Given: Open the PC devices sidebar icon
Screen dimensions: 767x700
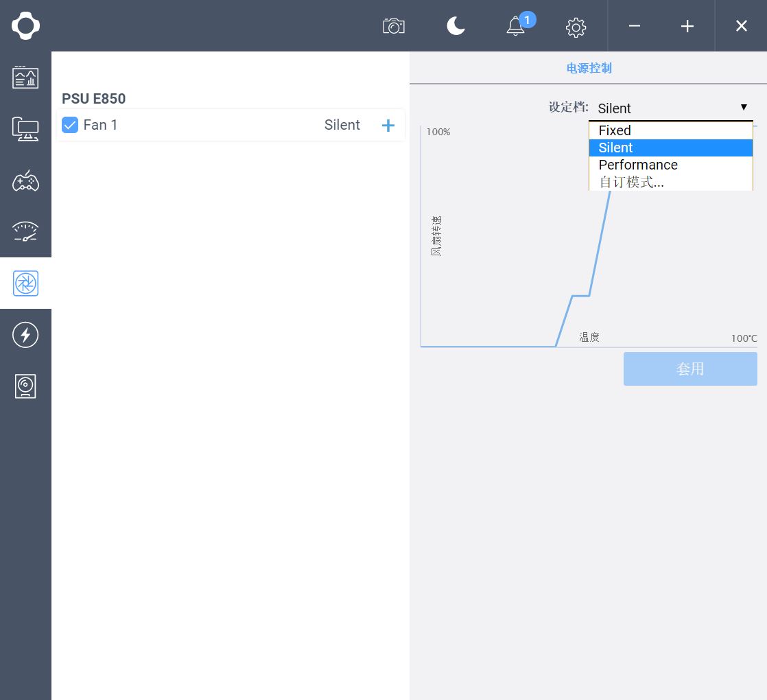Looking at the screenshot, I should point(25,129).
